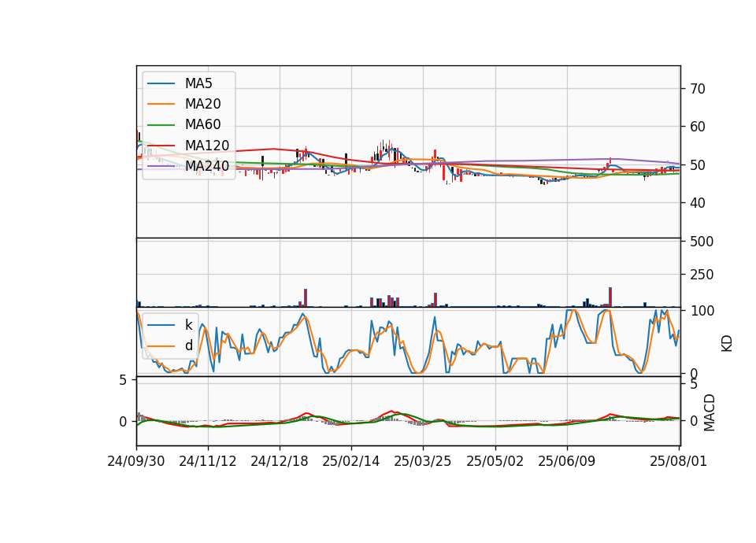The image size is (756, 543).
Task: Click the 25/08/01 date axis label
Action: tap(678, 461)
